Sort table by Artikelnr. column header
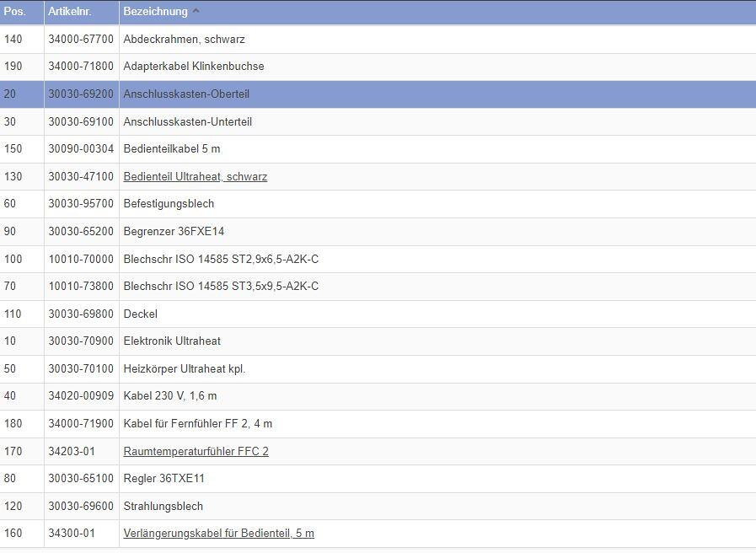This screenshot has width=756, height=553. (69, 12)
